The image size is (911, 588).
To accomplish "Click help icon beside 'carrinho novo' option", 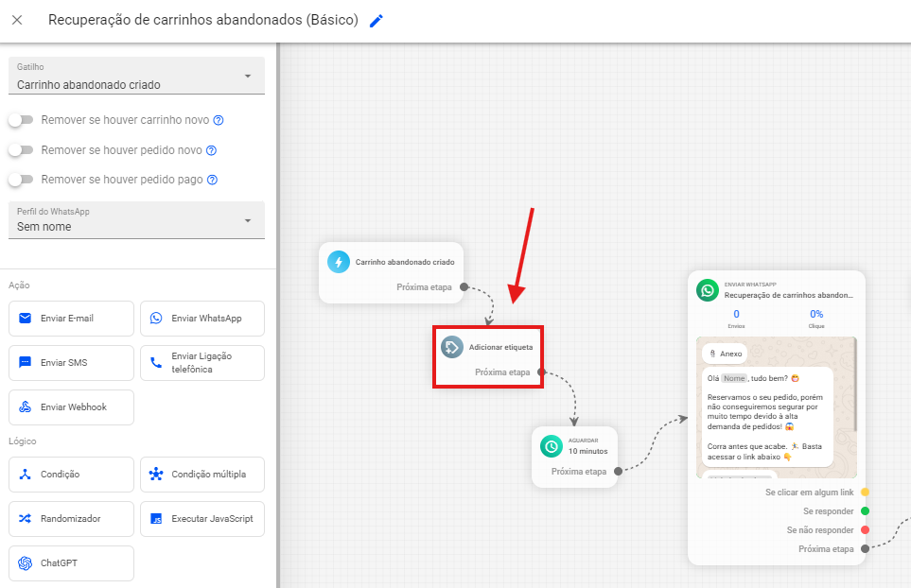I will click(x=219, y=121).
